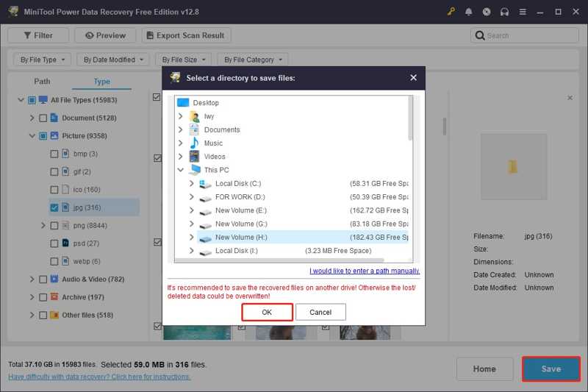Click the This PC computer icon
Viewport: 588px width, 392px height.
coord(195,170)
